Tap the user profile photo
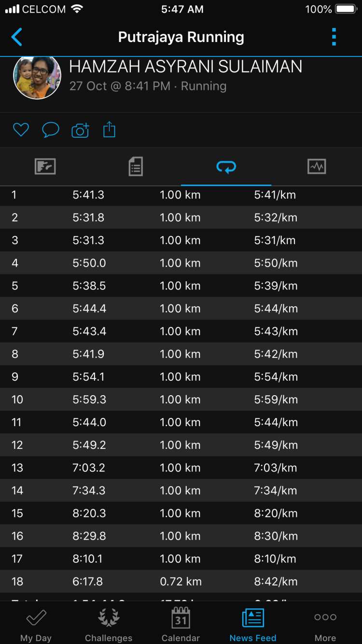The width and height of the screenshot is (362, 644). coord(37,76)
